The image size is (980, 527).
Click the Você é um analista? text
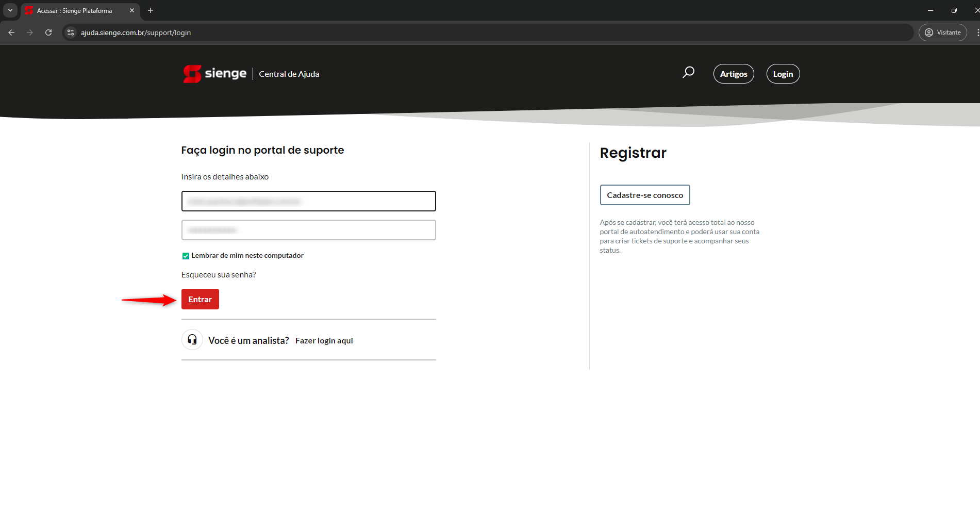point(248,340)
